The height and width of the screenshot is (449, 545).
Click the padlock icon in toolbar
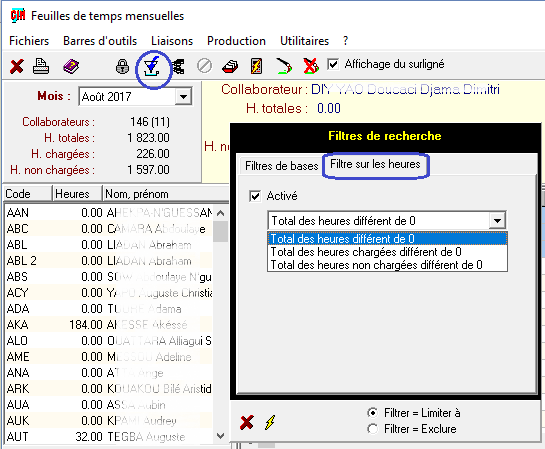click(122, 66)
